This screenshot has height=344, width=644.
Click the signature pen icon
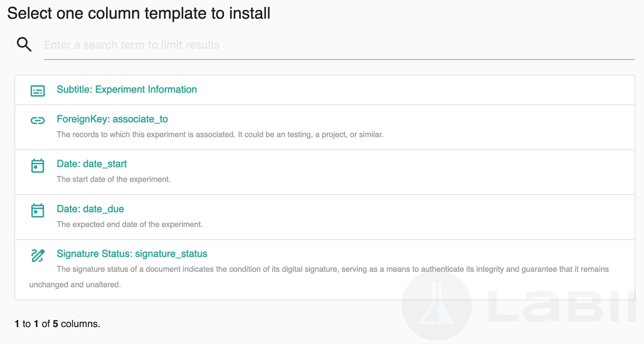(x=38, y=255)
